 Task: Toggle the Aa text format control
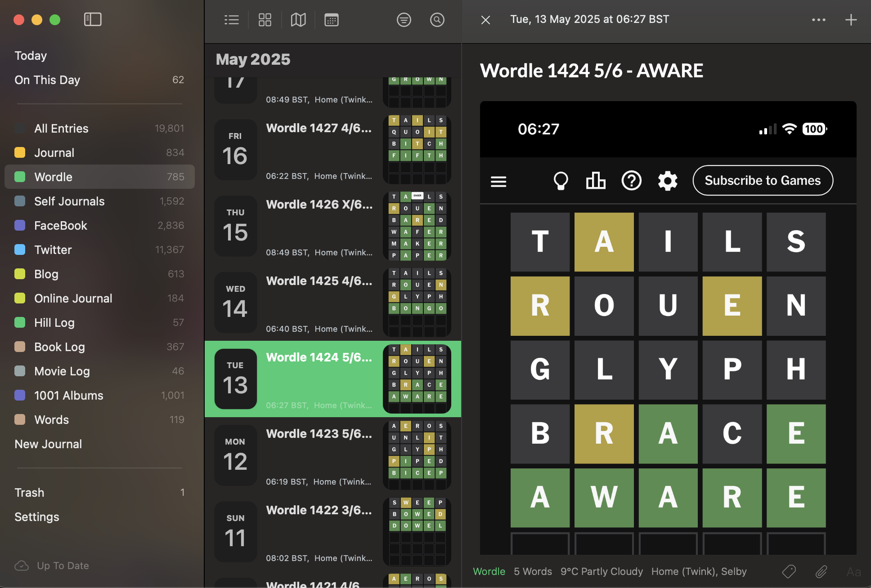853,571
